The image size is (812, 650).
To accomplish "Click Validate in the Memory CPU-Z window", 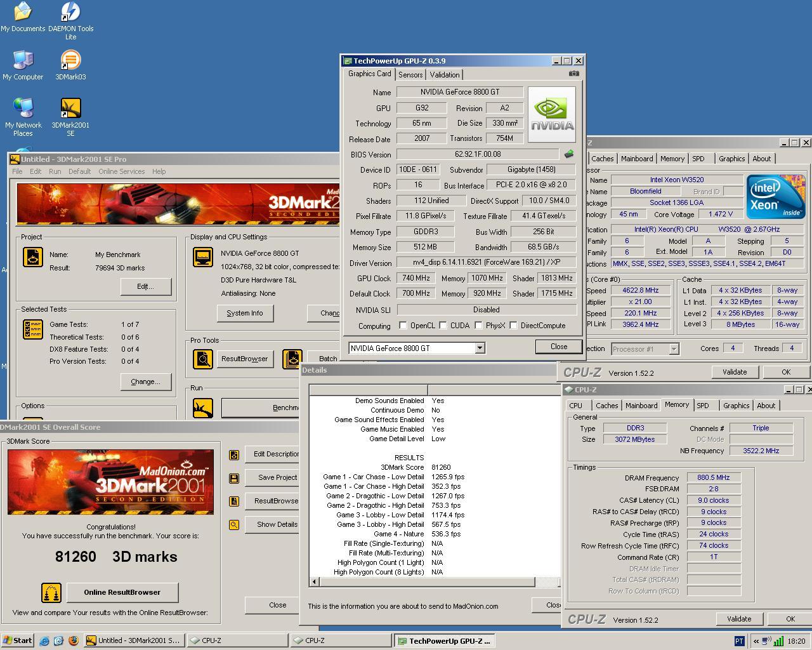I will click(739, 619).
